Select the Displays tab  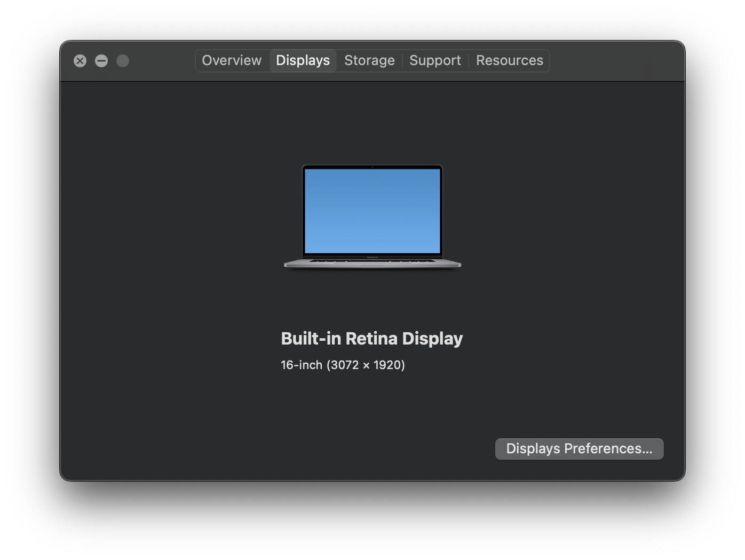[303, 60]
